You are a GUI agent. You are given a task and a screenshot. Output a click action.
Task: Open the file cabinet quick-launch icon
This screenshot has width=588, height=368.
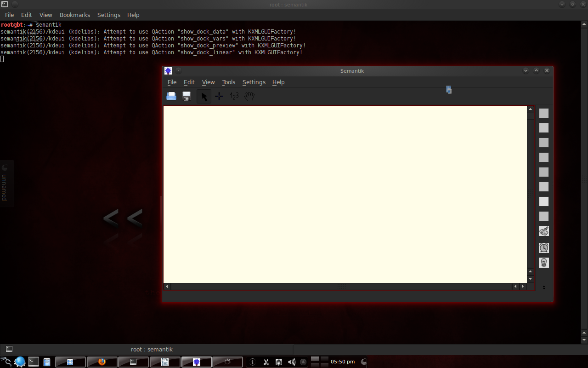[x=47, y=362]
